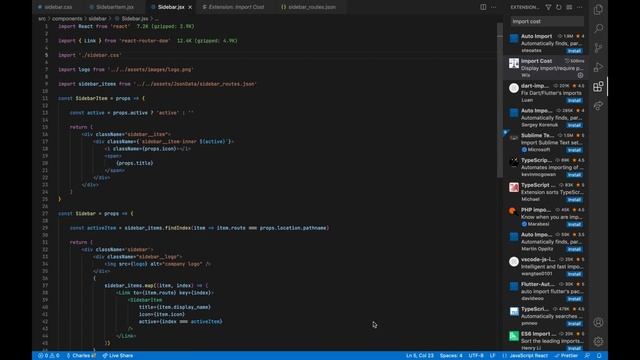Click 'const Sidebar = props' on line 27
640x360 pixels.
tap(88, 213)
